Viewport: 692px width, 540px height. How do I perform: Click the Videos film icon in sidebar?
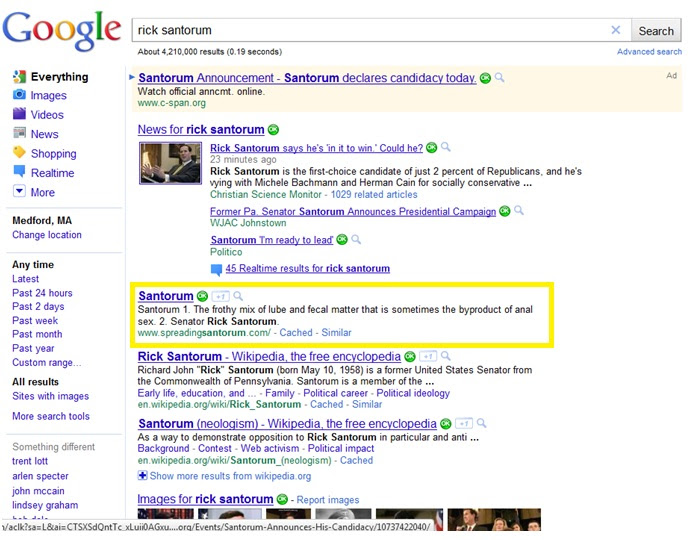19,114
